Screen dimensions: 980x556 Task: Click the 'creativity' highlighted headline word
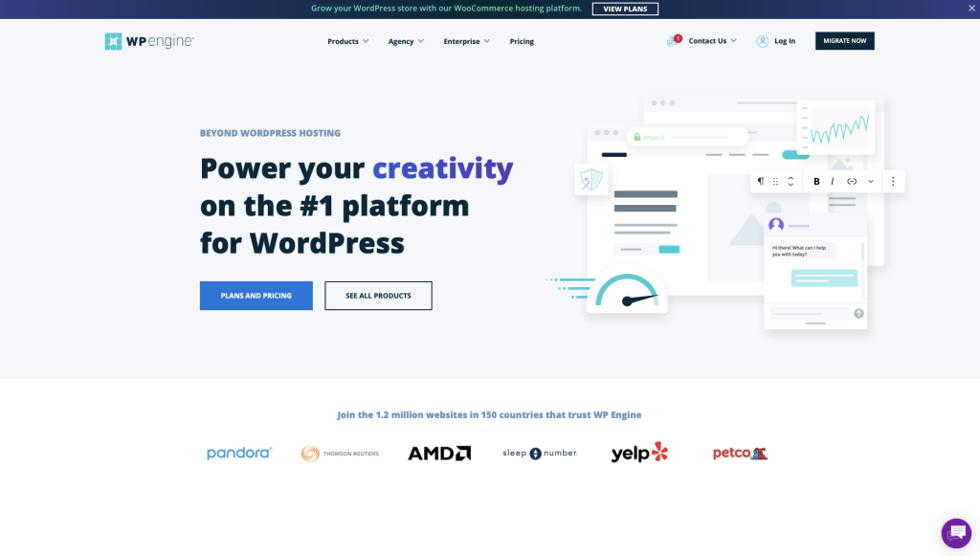[442, 168]
